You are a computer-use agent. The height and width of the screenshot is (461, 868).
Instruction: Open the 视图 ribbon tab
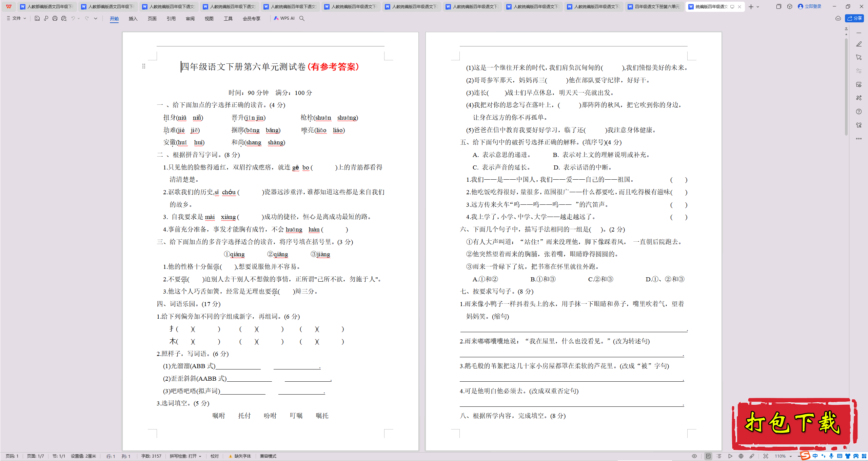(x=209, y=19)
